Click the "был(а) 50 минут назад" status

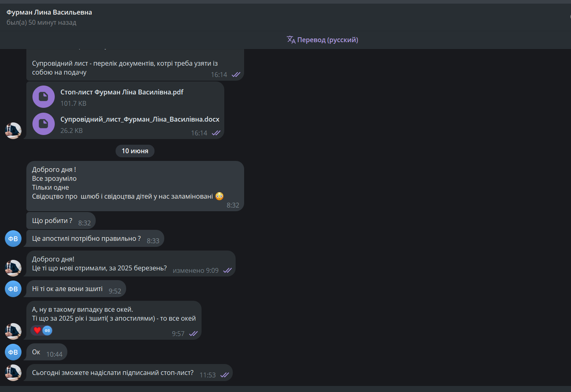(41, 22)
